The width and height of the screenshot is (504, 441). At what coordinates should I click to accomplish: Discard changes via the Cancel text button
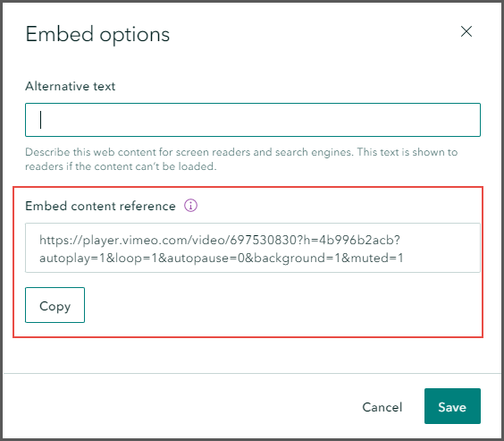[x=382, y=407]
